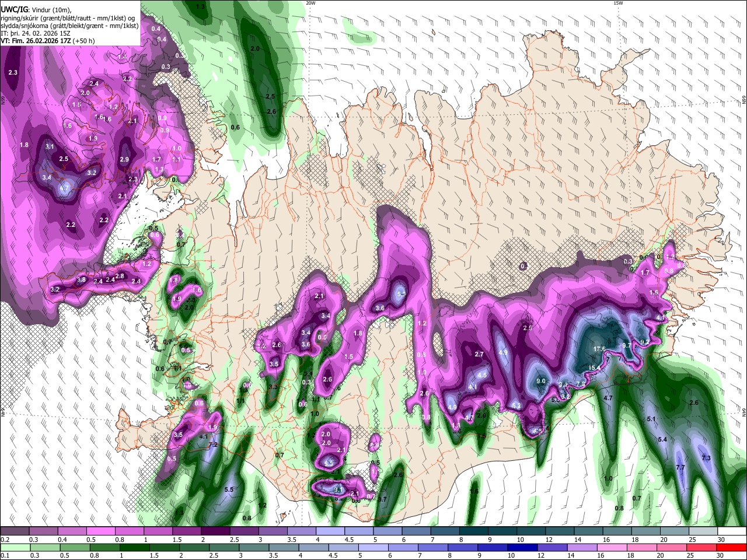Click the "15W" longitude label
This screenshot has height=560, width=747.
[618, 3]
